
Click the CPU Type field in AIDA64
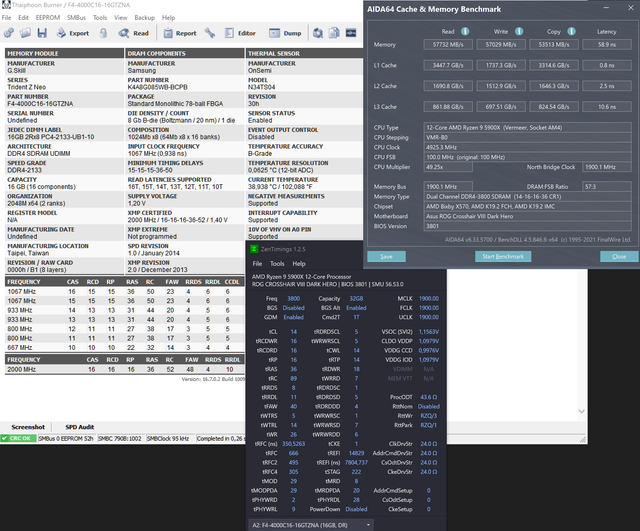pos(527,127)
